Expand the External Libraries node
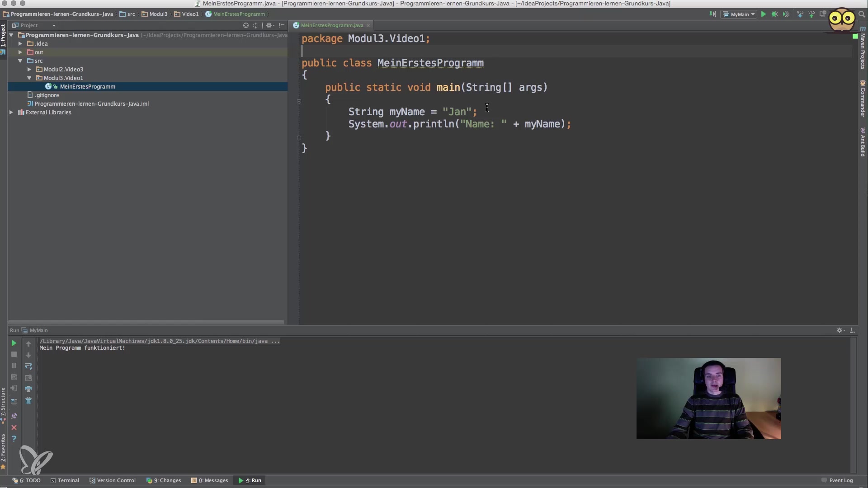Screen dimensions: 868x488 (x=11, y=113)
